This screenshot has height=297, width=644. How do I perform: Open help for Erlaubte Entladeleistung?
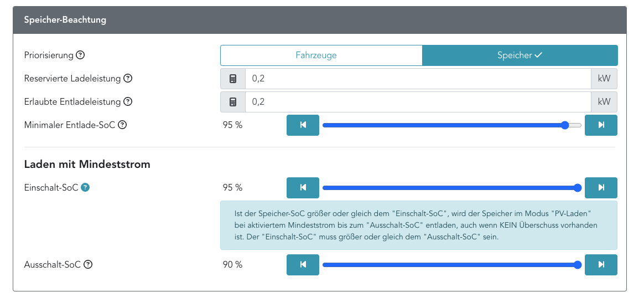(x=128, y=102)
